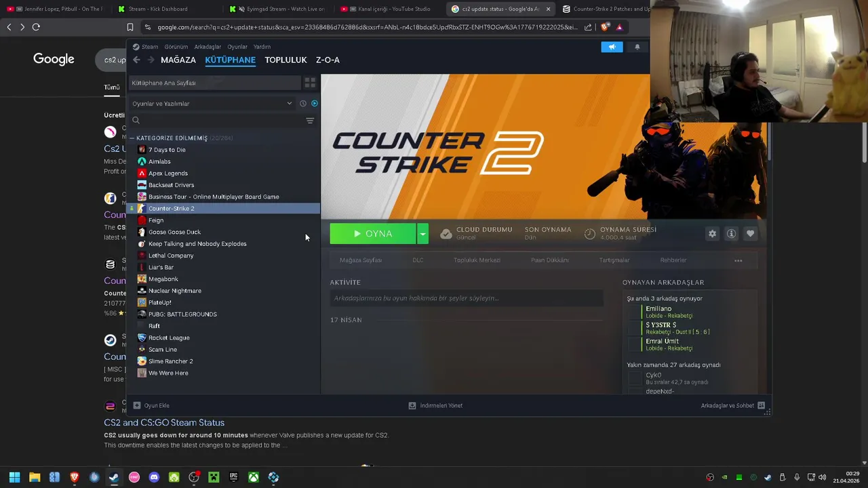Image resolution: width=868 pixels, height=488 pixels.
Task: Select Rocket League in library
Action: [169, 338]
